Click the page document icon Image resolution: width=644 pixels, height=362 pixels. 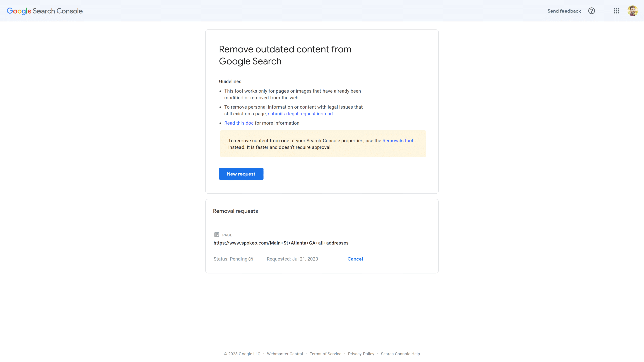click(x=217, y=235)
